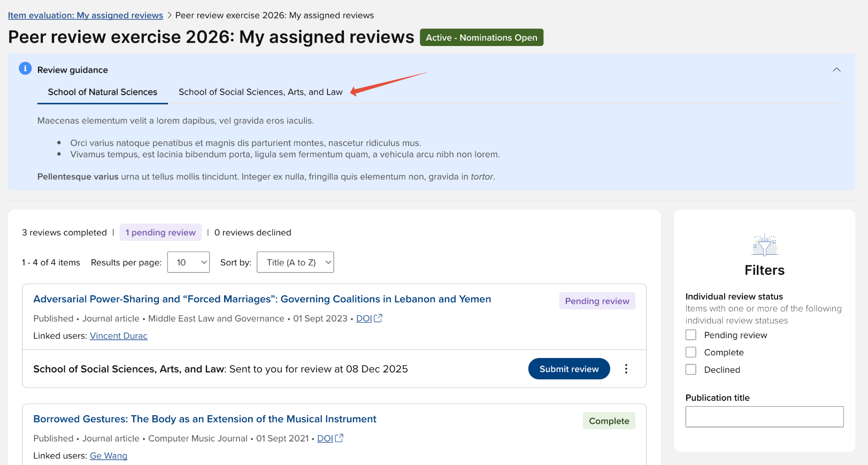Open the Adversarial Power-Sharing article title
Screen dimensions: 868x465
click(262, 299)
